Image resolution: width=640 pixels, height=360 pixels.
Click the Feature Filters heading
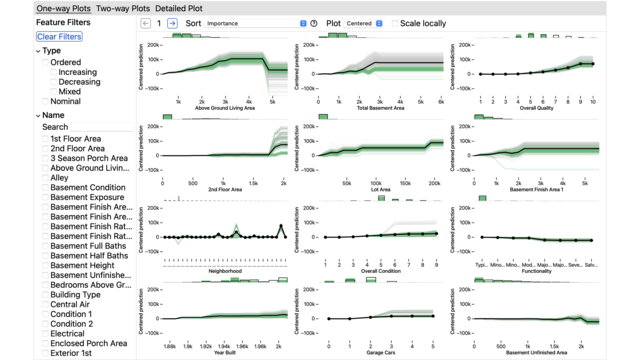pyautogui.click(x=63, y=22)
